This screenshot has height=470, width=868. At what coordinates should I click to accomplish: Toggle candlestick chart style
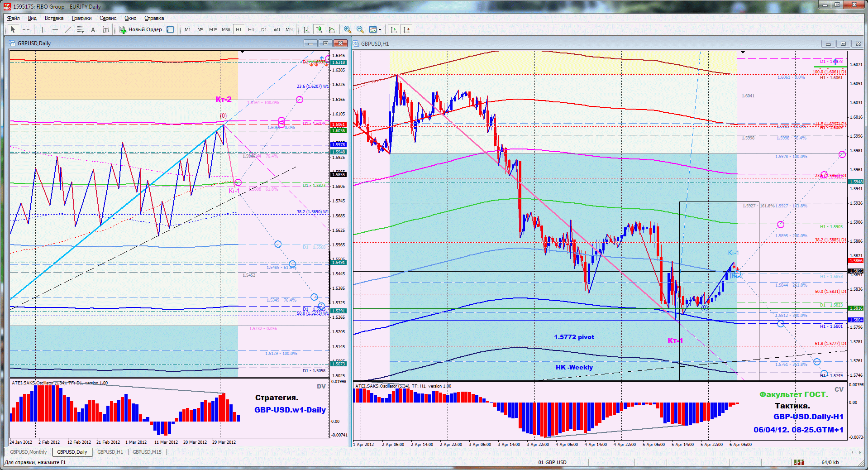coord(319,29)
